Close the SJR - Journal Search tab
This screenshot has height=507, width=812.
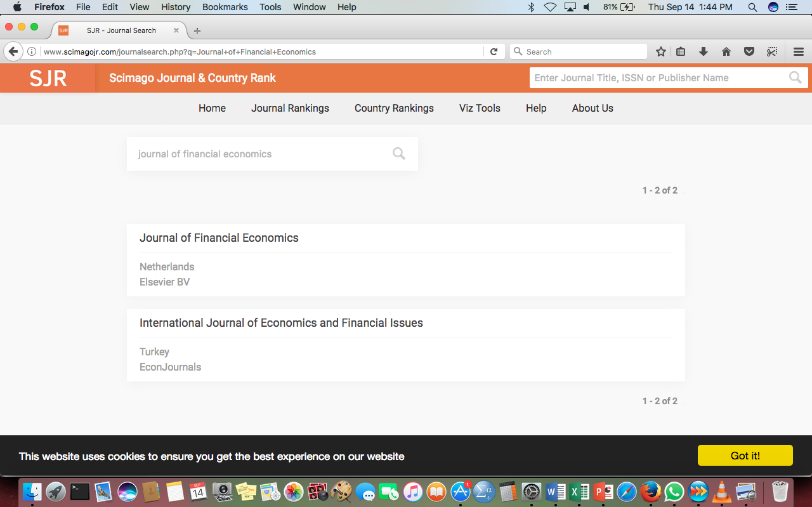pos(176,30)
